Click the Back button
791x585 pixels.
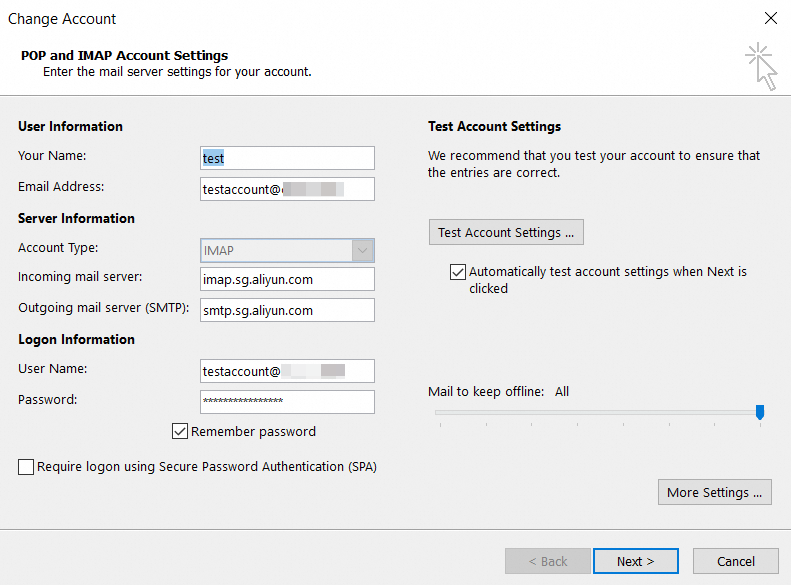[548, 561]
